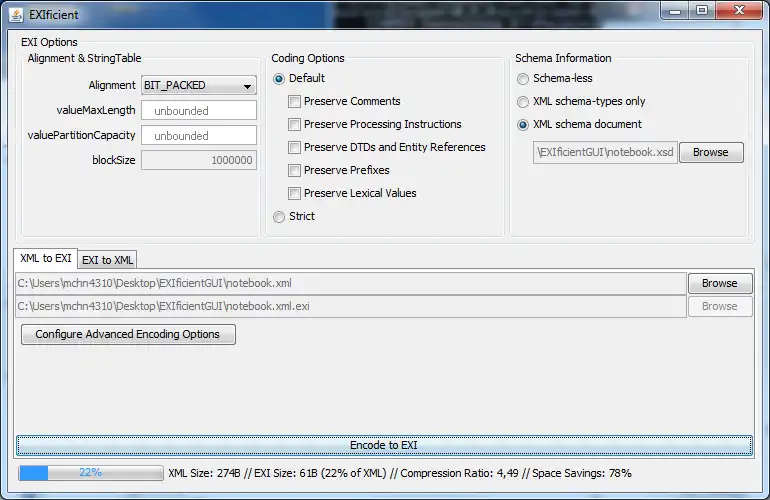Click the notebook.xml input path field

coord(351,283)
